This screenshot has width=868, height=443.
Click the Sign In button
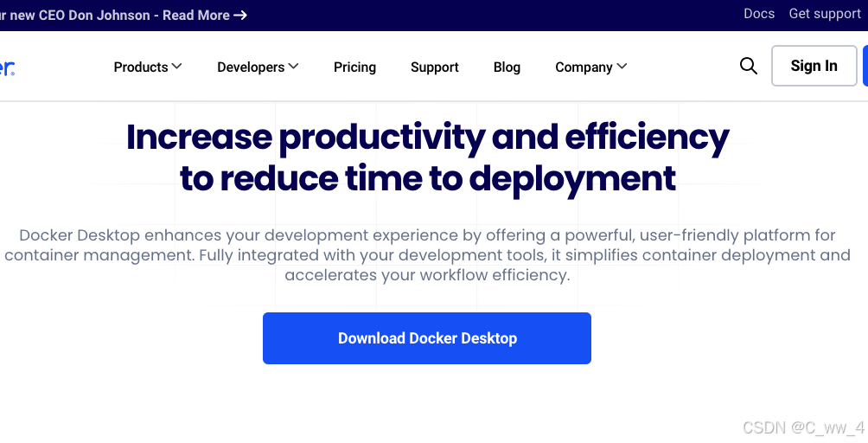pyautogui.click(x=814, y=66)
